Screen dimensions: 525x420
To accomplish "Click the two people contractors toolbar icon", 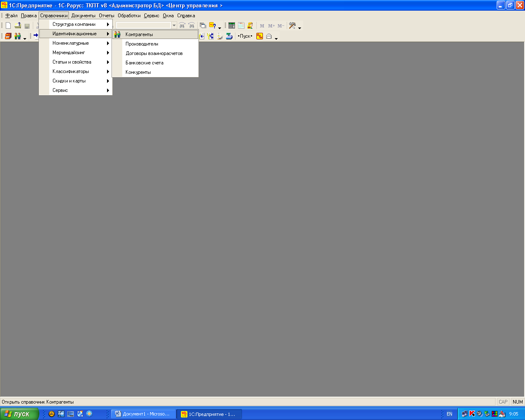I will pyautogui.click(x=18, y=36).
